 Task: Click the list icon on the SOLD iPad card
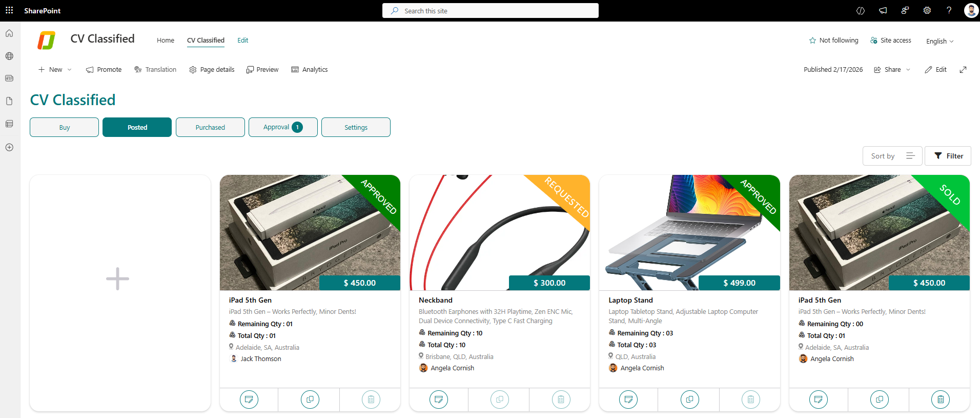pos(940,399)
